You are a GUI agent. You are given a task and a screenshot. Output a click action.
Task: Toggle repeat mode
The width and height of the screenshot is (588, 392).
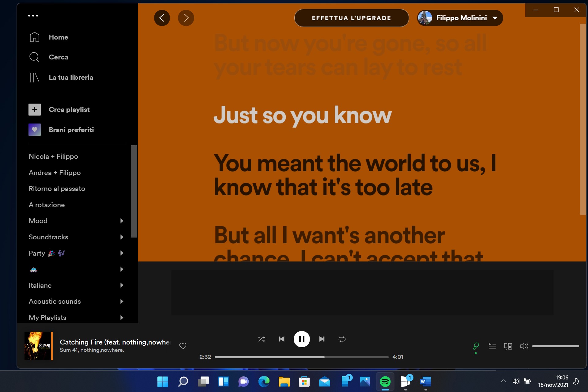click(x=342, y=339)
